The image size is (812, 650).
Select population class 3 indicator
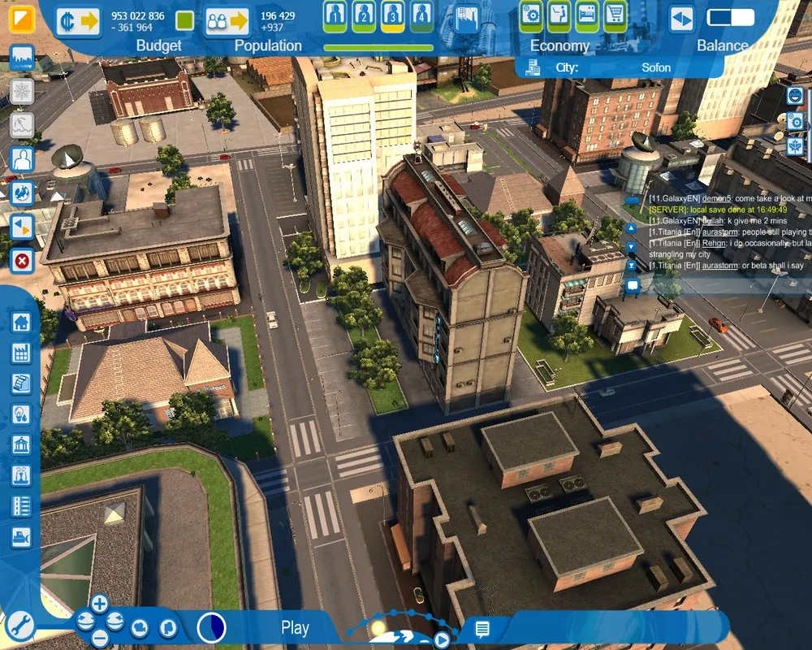click(393, 16)
